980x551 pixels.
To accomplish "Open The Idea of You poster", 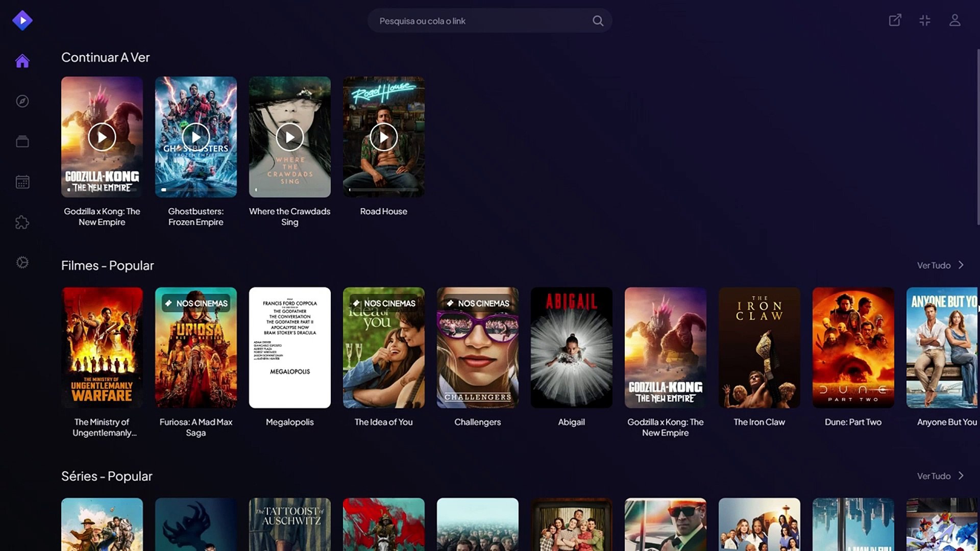I will tap(384, 347).
